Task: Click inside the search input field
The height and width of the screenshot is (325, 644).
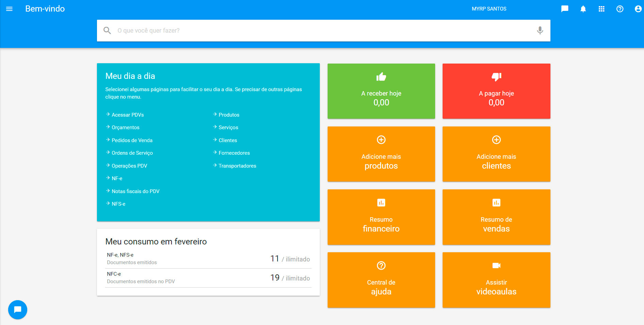Action: click(x=272, y=30)
